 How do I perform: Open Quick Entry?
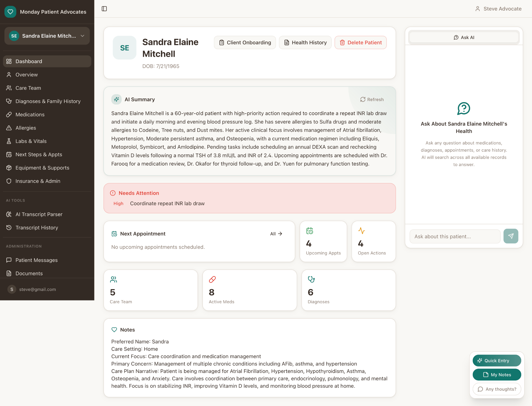(x=497, y=361)
